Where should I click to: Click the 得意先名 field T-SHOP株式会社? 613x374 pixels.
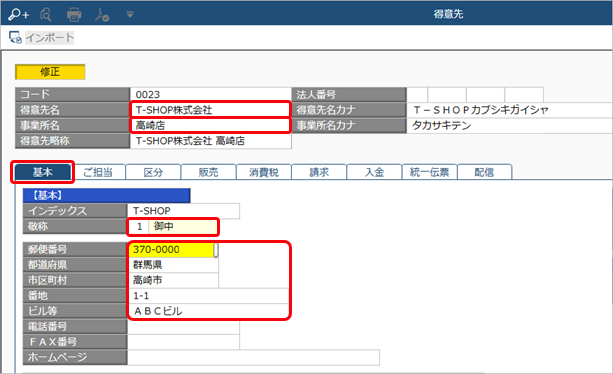(x=210, y=110)
